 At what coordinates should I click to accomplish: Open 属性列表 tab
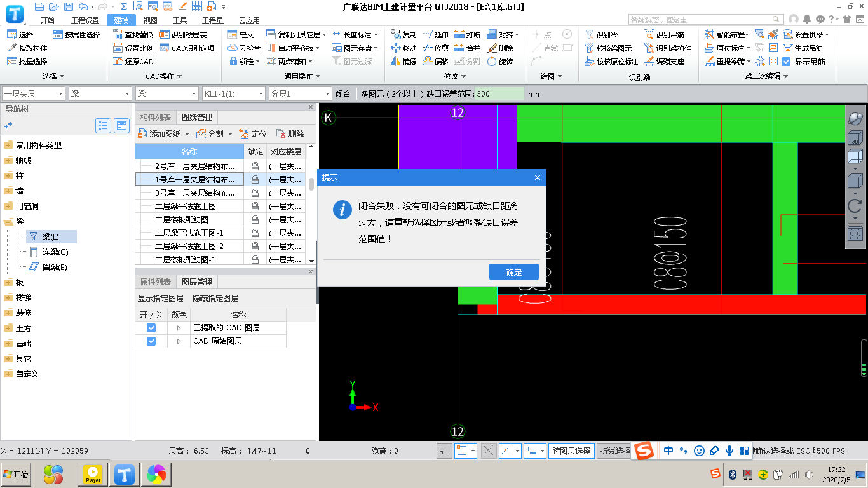coord(155,281)
